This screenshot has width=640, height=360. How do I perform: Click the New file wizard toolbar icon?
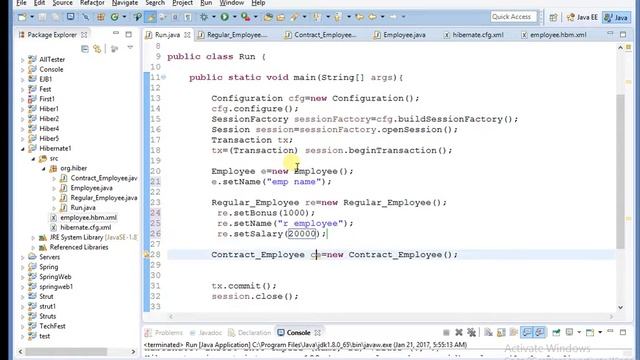(22, 17)
